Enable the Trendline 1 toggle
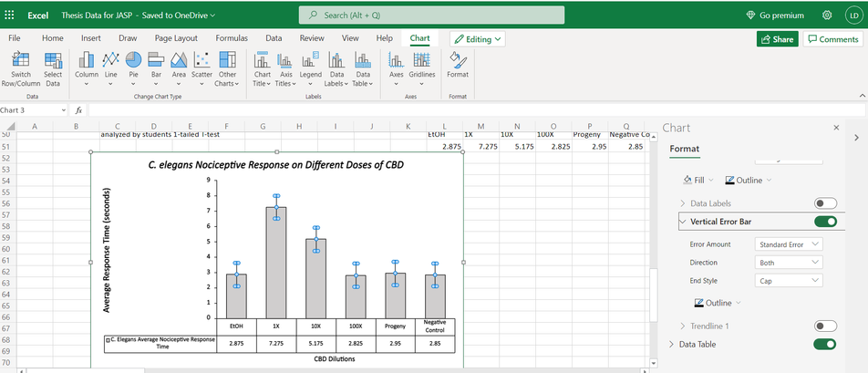This screenshot has height=373, width=868. 825,326
